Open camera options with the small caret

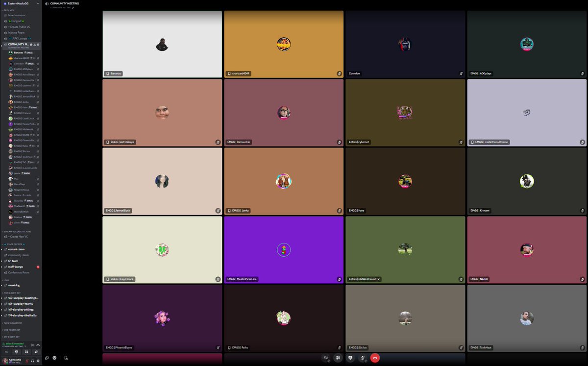click(x=329, y=361)
